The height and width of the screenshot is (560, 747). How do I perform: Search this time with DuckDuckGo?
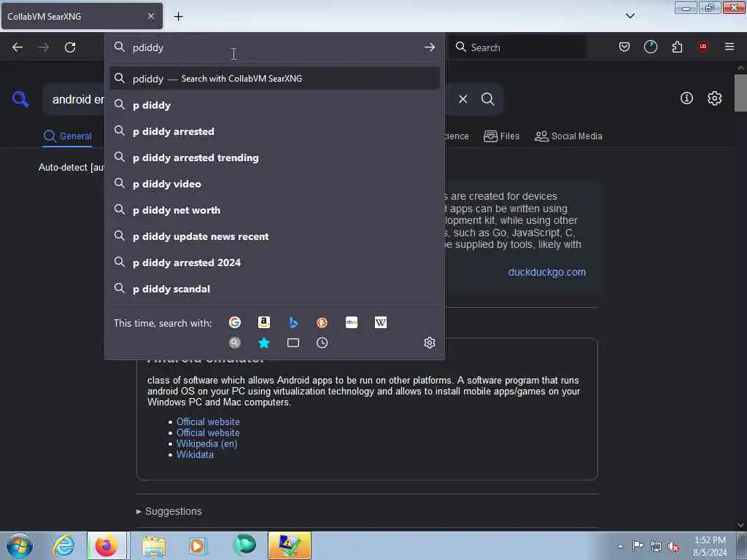[x=322, y=322]
